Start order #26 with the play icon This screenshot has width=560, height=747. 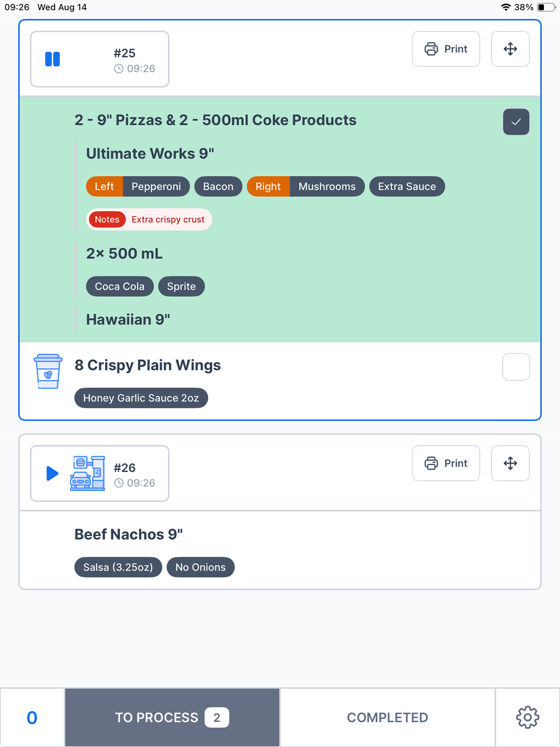52,473
